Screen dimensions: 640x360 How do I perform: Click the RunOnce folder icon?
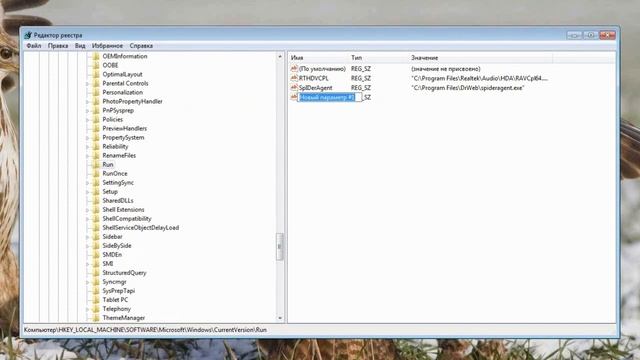pyautogui.click(x=96, y=173)
